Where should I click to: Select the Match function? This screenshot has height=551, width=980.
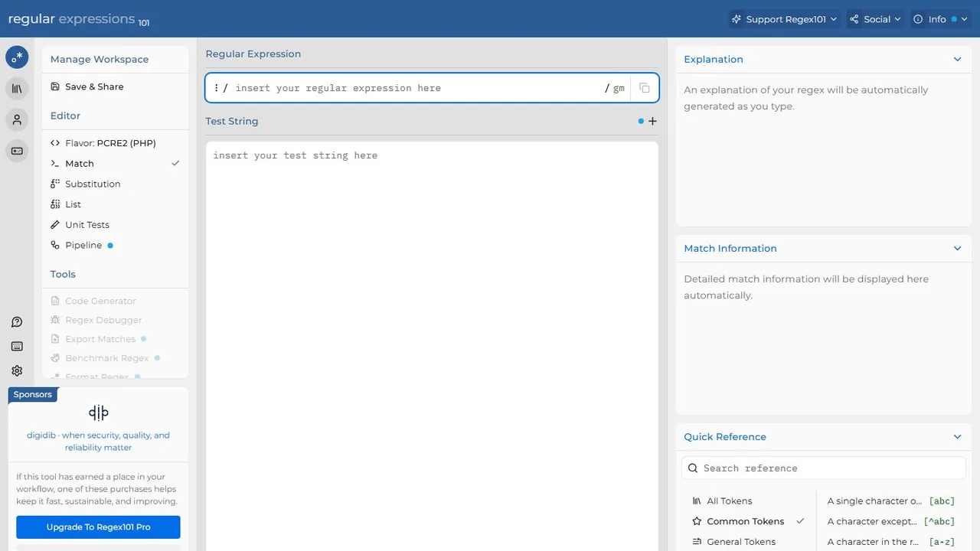pos(115,163)
